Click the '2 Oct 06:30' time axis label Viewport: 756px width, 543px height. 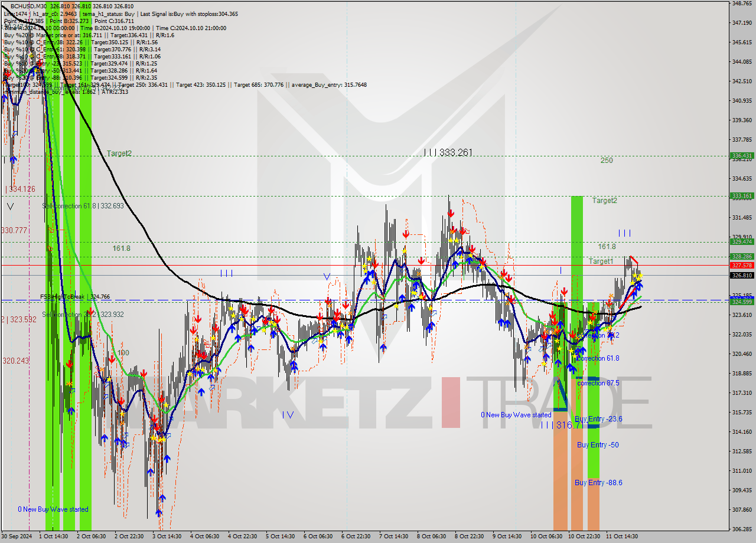click(x=92, y=537)
